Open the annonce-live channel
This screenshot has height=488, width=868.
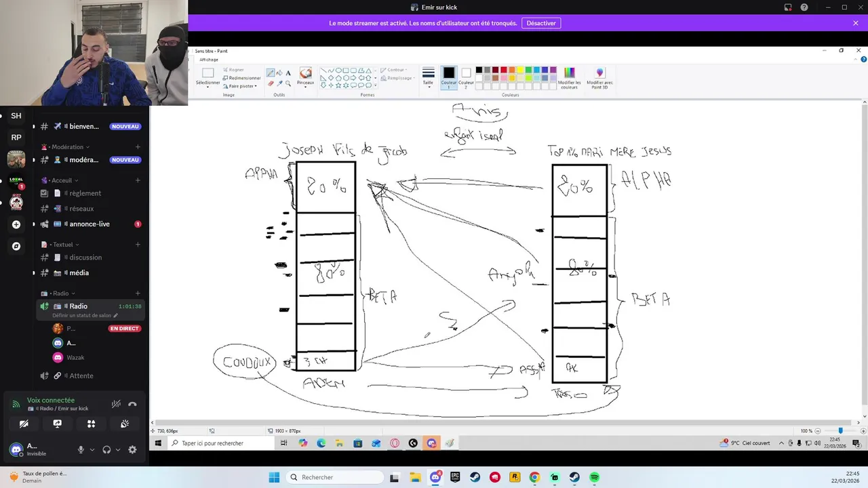click(x=90, y=224)
